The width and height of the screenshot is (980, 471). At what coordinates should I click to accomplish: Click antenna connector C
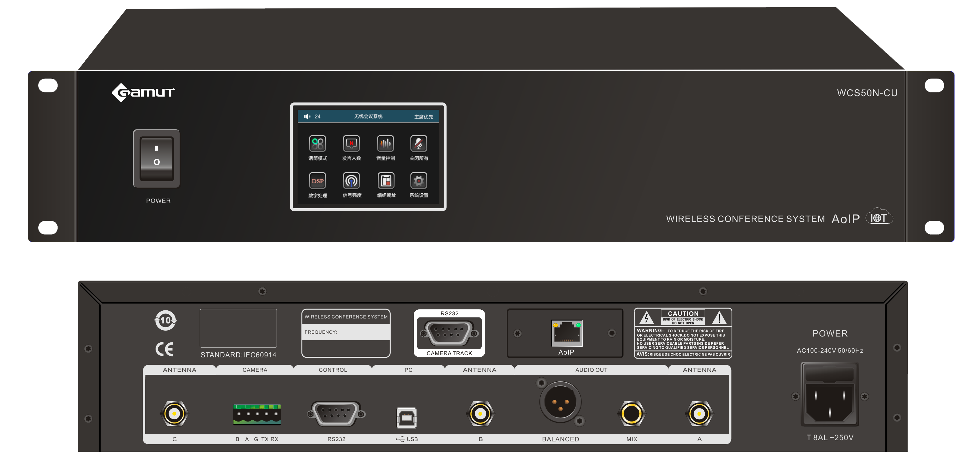[x=174, y=413]
